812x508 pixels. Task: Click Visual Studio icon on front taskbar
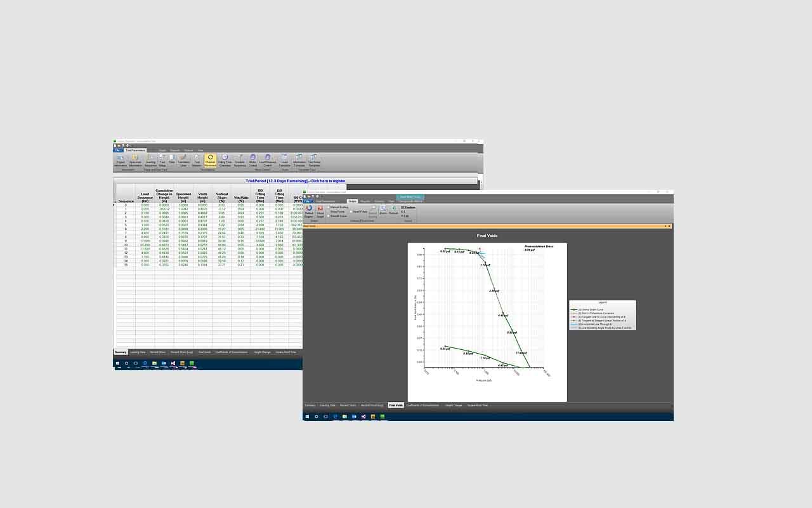[x=363, y=417]
